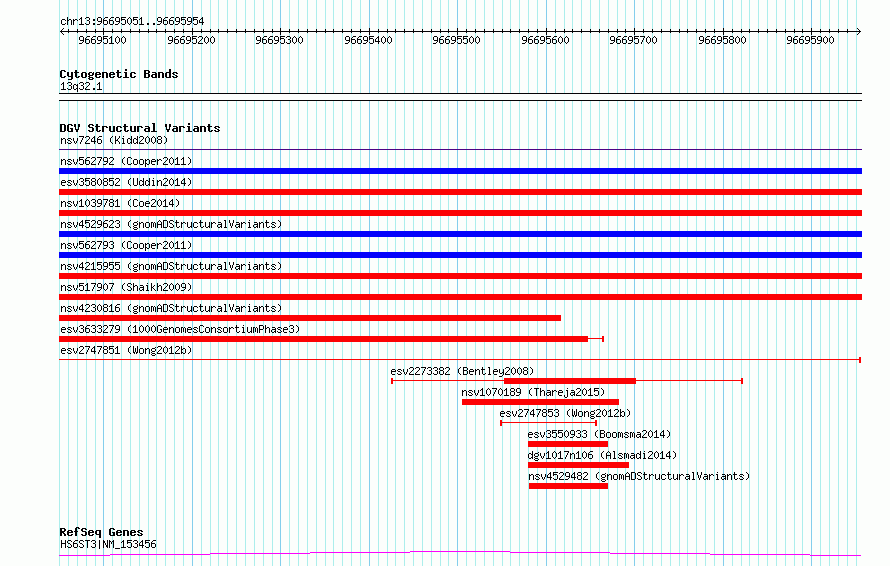The height and width of the screenshot is (566, 890).
Task: Click the esv2747853 (Wong2012b) label
Action: (x=565, y=413)
